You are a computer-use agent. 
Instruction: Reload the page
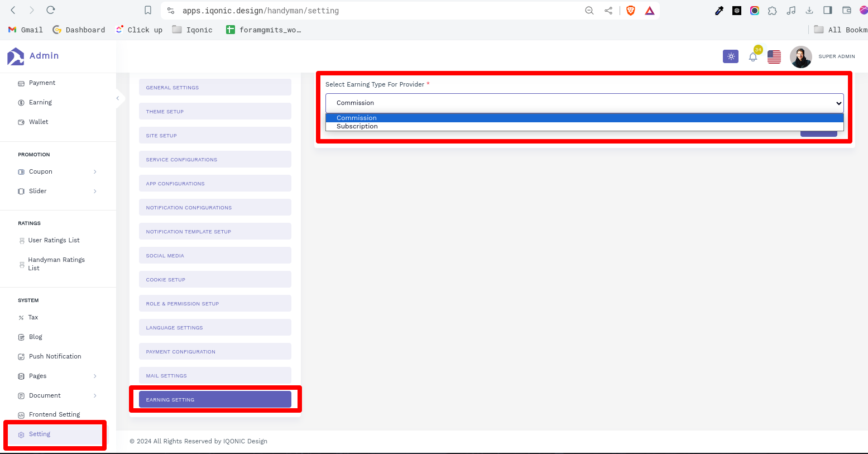[x=51, y=10]
